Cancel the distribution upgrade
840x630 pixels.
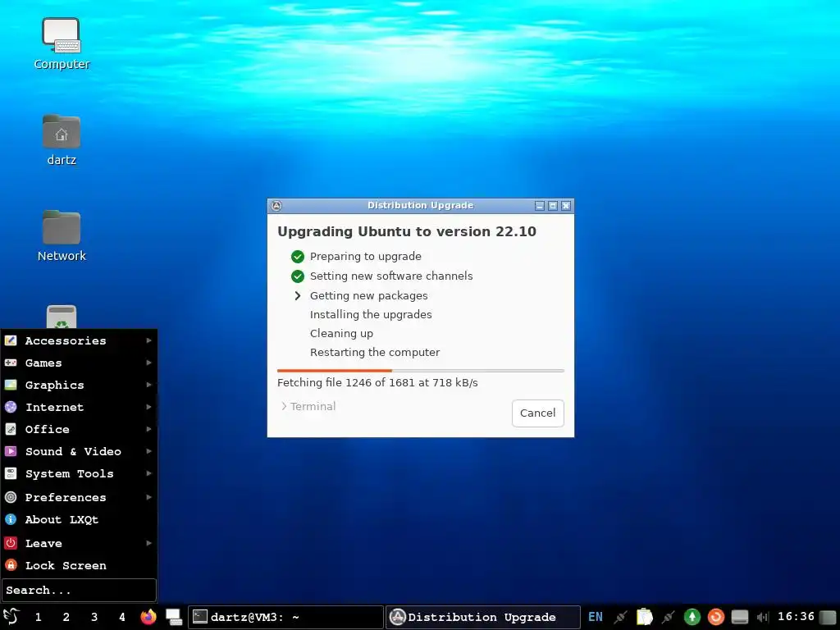point(538,413)
